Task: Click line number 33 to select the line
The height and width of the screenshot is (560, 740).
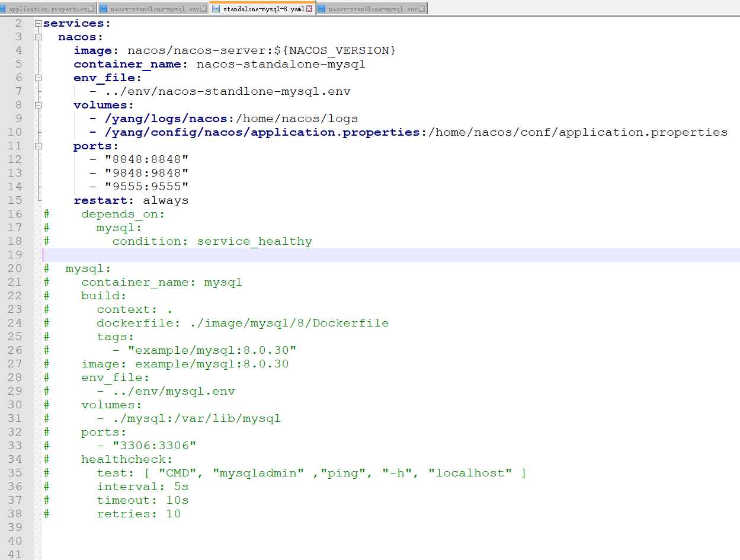Action: [18, 445]
